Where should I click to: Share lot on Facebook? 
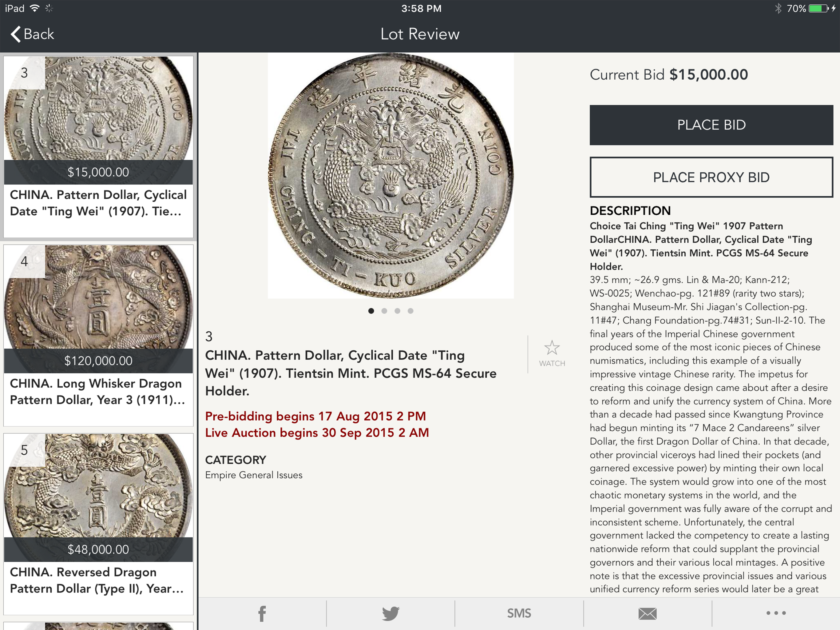(262, 613)
